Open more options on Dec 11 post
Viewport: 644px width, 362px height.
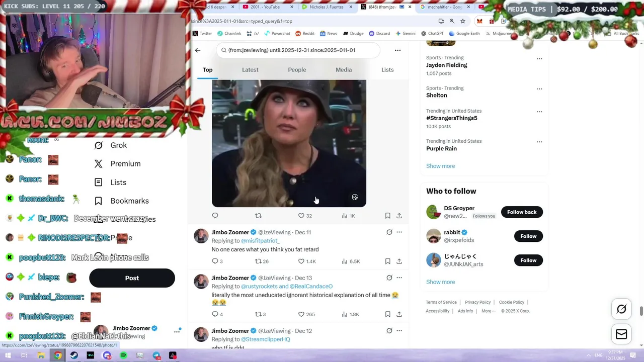point(399,232)
